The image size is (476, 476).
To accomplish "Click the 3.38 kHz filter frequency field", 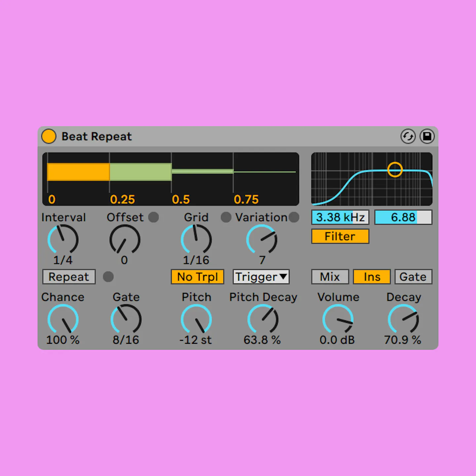I will 340,217.
